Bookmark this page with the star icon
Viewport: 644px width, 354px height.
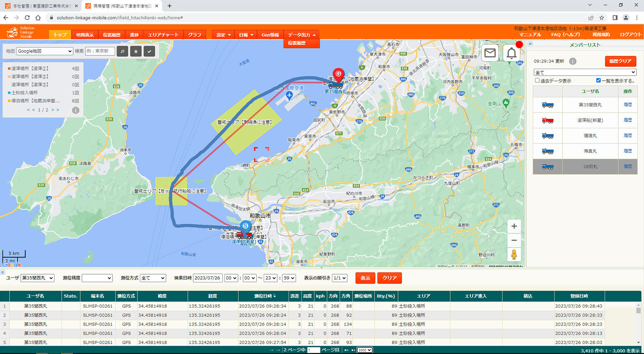[602, 18]
